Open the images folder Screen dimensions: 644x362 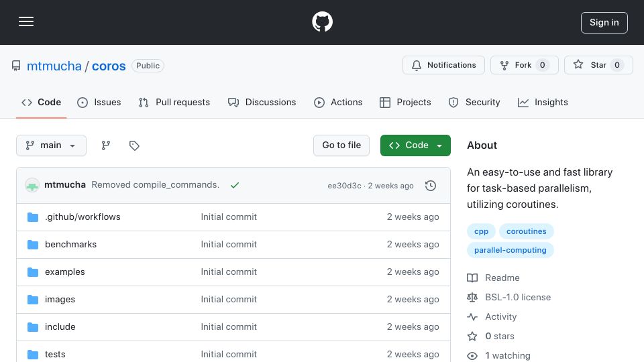[60, 299]
